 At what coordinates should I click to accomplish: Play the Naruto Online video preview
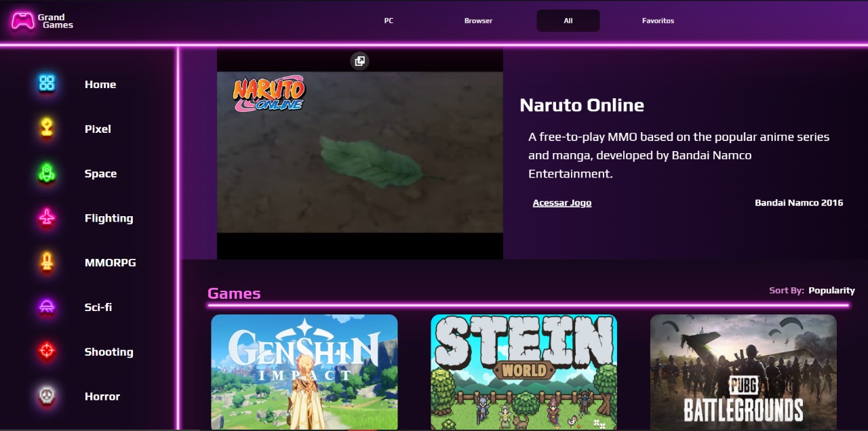(x=360, y=153)
